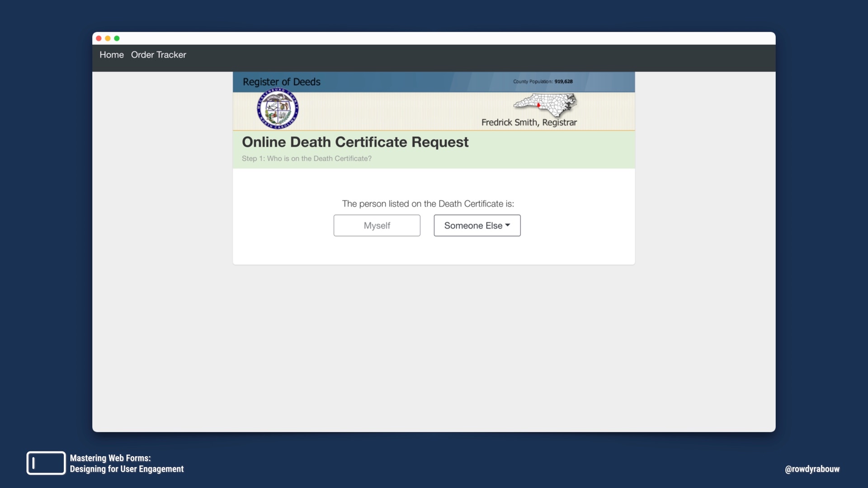The image size is (868, 488).
Task: Click the red county marker on map
Action: pos(538,105)
